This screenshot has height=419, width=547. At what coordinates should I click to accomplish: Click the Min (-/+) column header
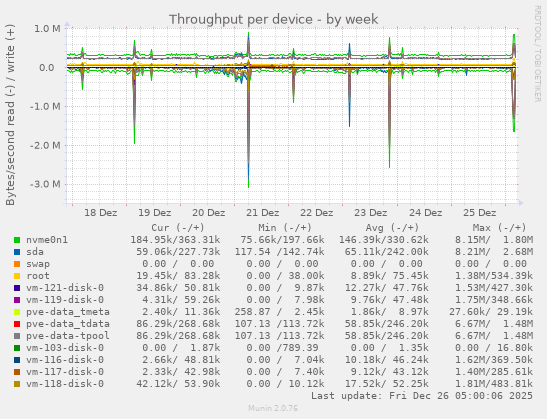[285, 228]
